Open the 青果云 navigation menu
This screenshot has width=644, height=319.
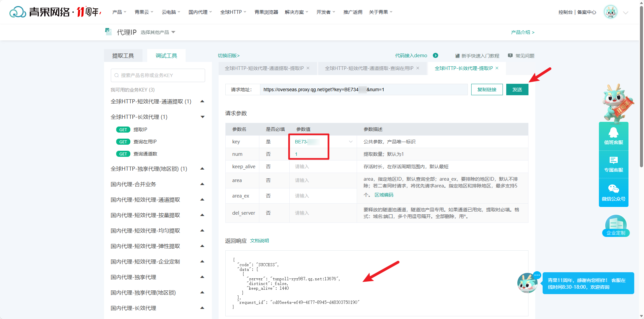coord(144,12)
